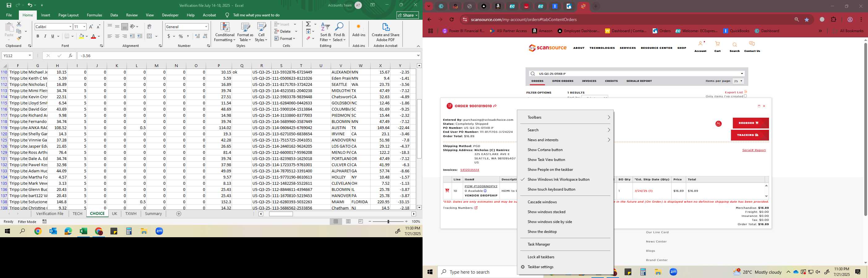Check Only items I've created checkbox
The width and height of the screenshot is (868, 278).
coord(745,96)
